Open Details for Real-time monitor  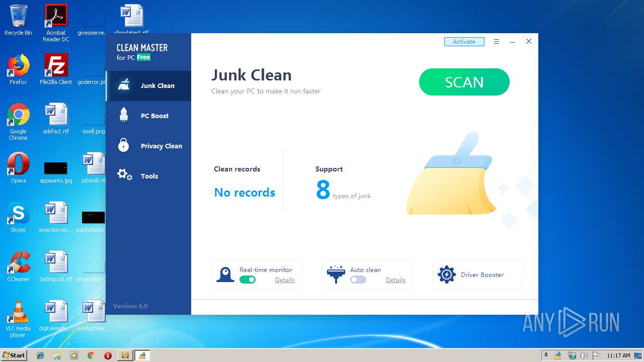[285, 280]
